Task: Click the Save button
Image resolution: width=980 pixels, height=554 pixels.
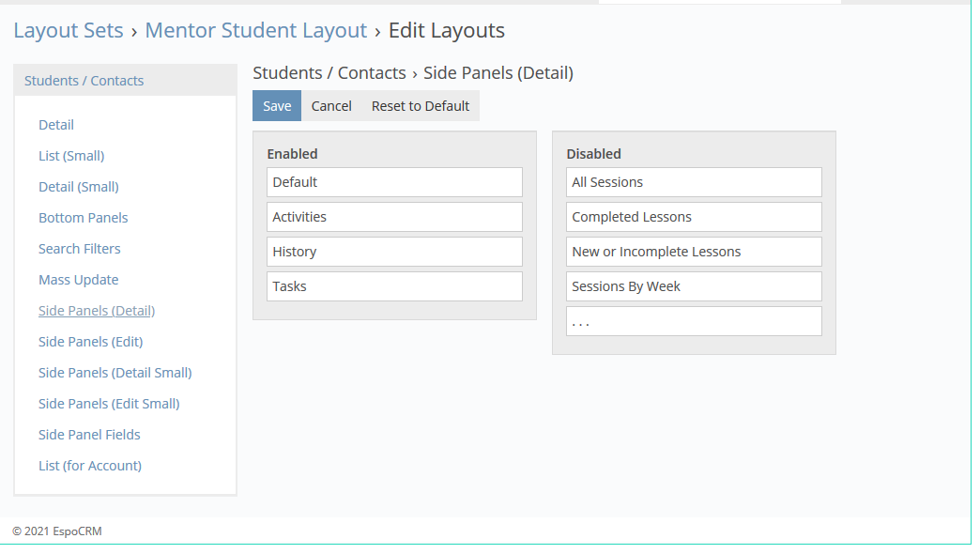Action: click(x=276, y=106)
